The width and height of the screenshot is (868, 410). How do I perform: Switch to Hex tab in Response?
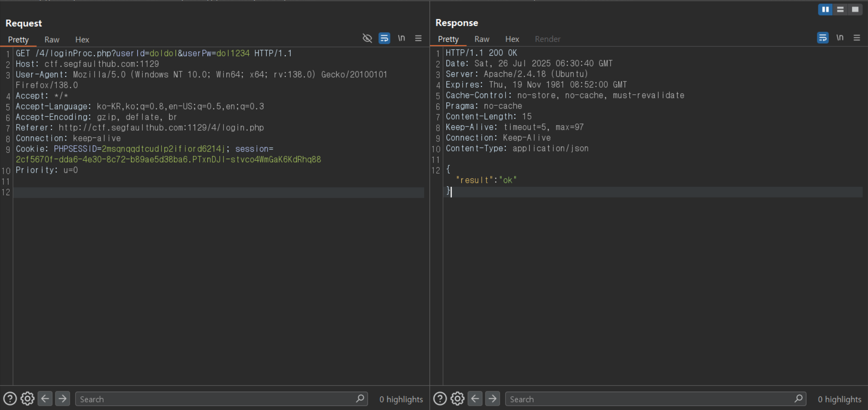click(x=512, y=39)
